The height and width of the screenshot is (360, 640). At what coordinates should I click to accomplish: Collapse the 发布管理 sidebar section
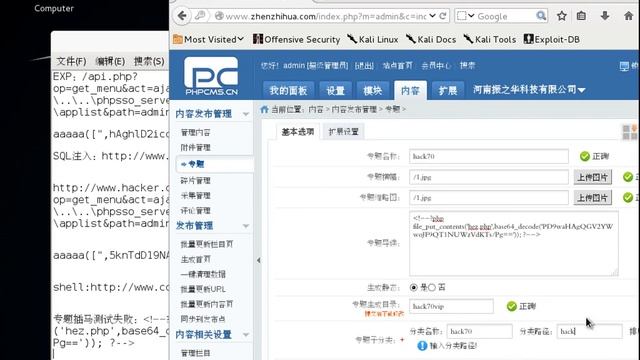coord(246,226)
